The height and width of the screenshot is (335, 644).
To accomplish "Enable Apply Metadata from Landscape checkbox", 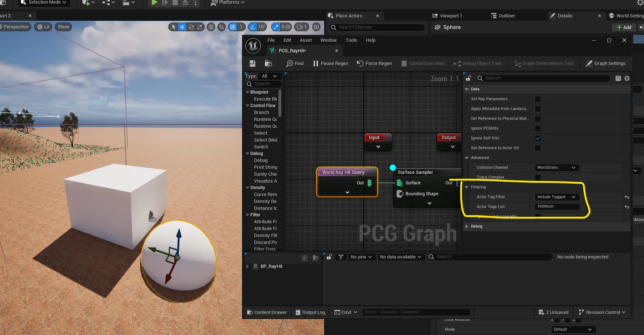I will click(538, 109).
